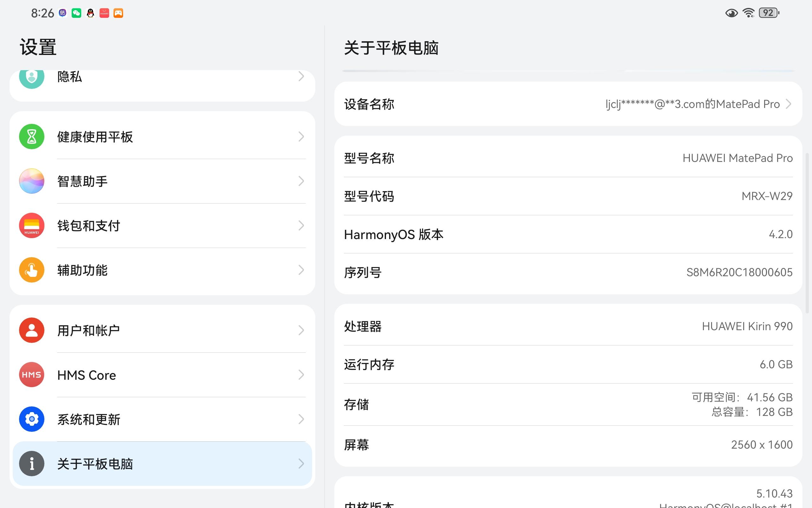Image resolution: width=812 pixels, height=508 pixels.
Task: Tap the 存储 label
Action: click(x=356, y=404)
